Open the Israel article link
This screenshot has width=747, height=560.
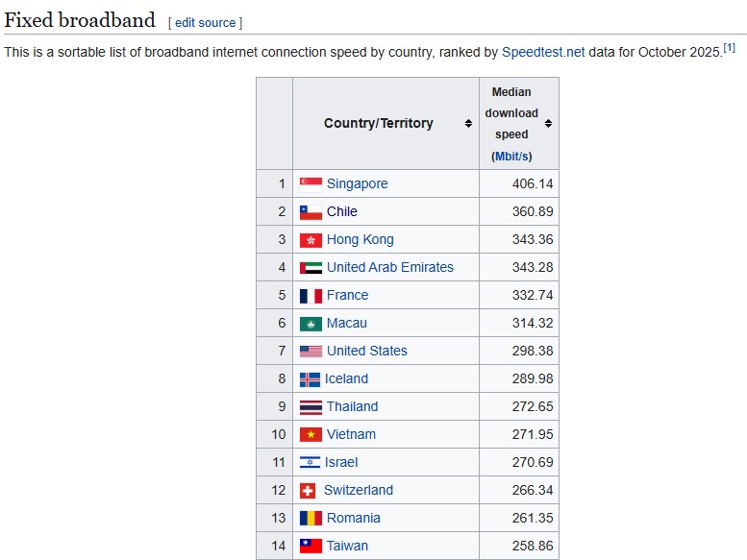tap(341, 462)
